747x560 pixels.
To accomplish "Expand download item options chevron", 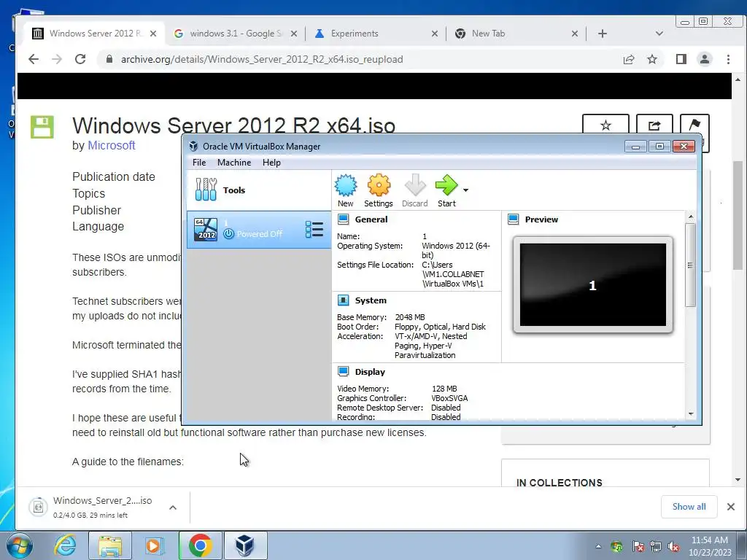I will (173, 507).
